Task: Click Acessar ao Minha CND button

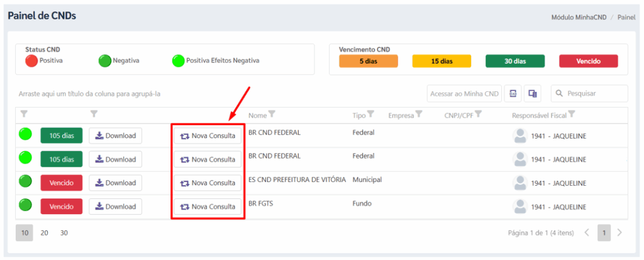Action: pos(465,94)
